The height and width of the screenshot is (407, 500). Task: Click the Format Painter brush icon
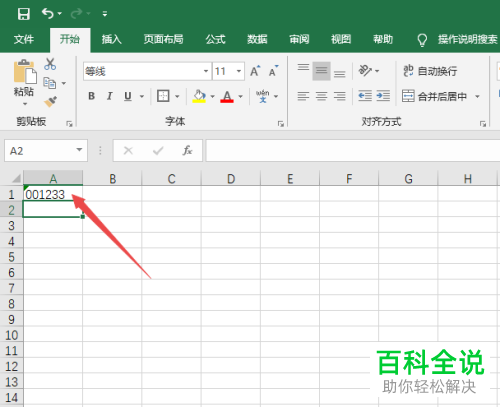pyautogui.click(x=50, y=102)
